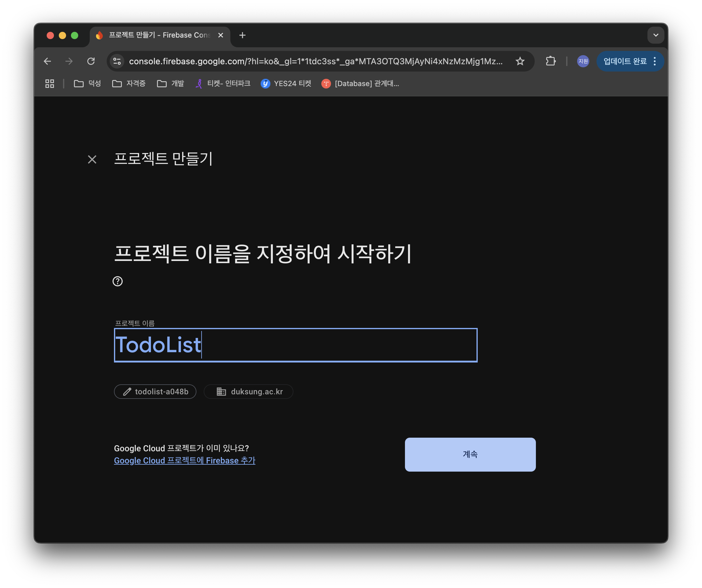
Task: Follow the Google Cloud 프로젝트에 Firebase 추가 link
Action: [185, 460]
